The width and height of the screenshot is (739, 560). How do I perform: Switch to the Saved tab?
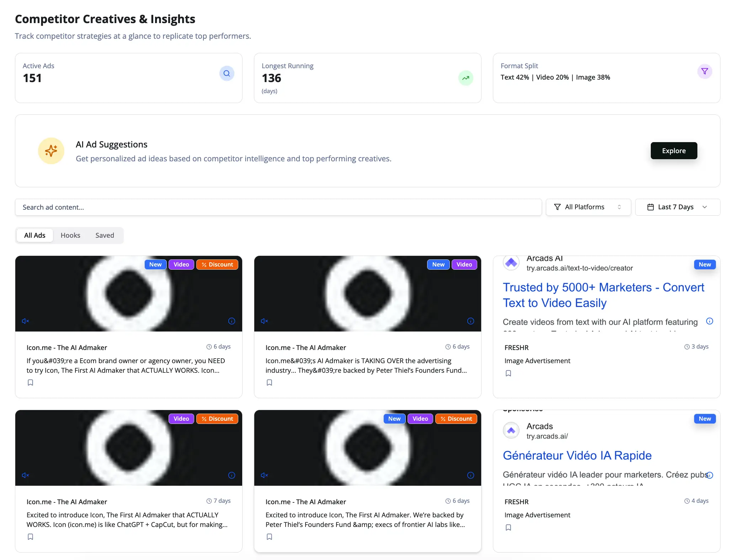click(x=105, y=235)
